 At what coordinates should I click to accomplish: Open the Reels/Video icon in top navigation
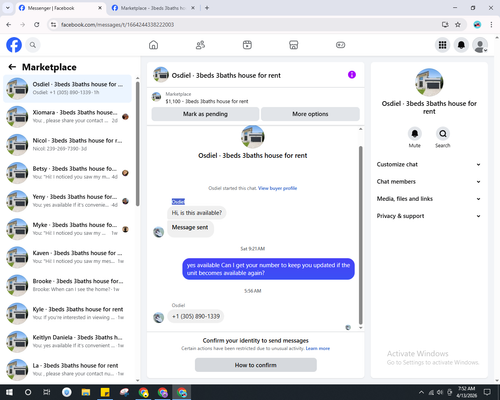pos(247,45)
